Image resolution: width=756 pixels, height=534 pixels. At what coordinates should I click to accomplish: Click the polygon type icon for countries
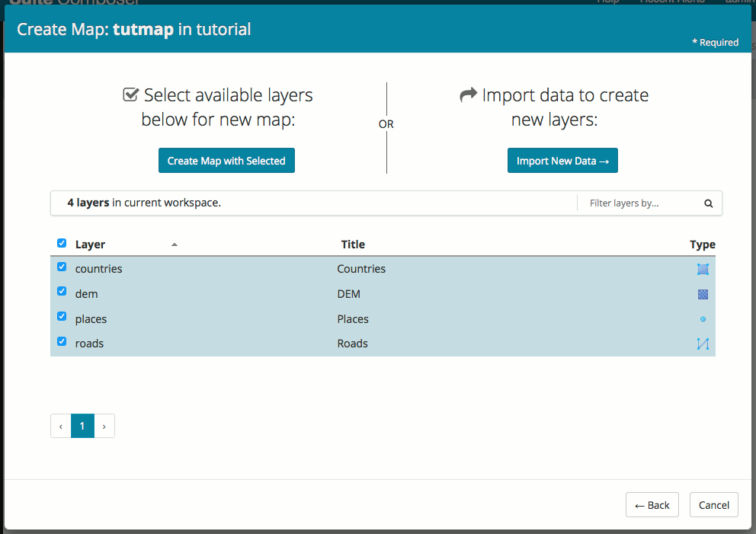pos(703,269)
